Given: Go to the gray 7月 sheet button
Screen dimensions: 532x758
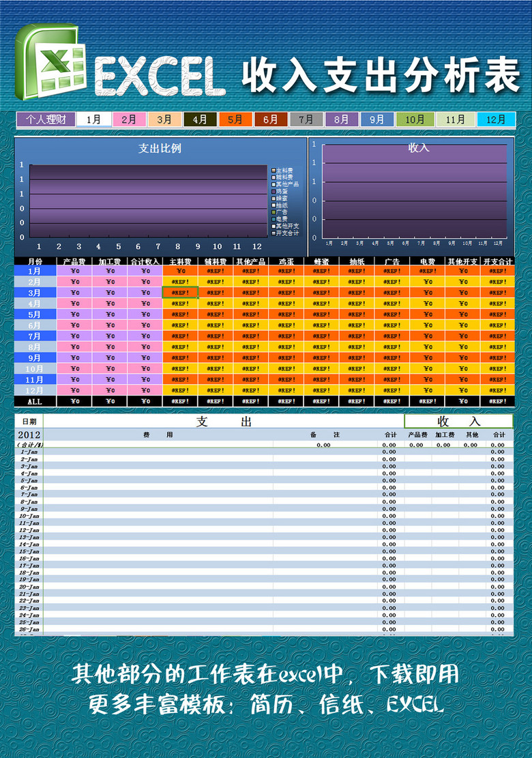Looking at the screenshot, I should (x=306, y=119).
